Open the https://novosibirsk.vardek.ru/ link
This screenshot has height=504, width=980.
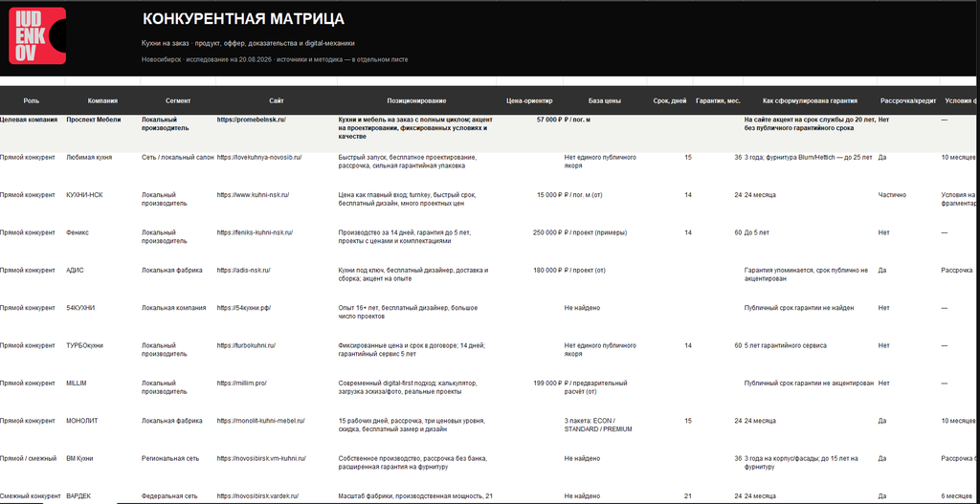(258, 496)
